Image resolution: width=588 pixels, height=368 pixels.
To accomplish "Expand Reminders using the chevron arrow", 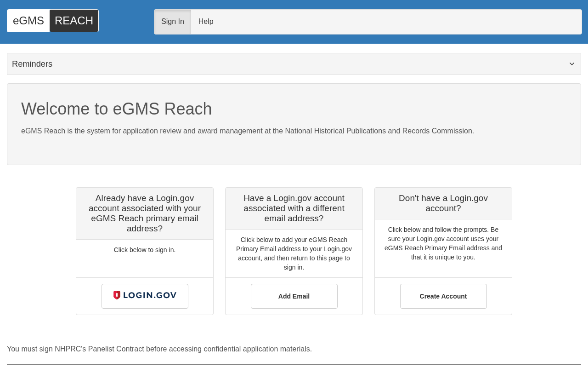I will [571, 64].
